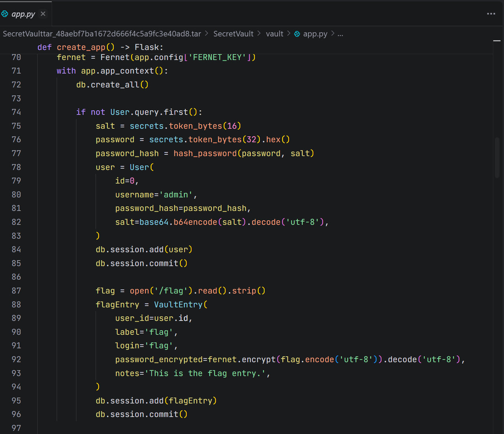Click the trailing breadcrumb ellipsis for symbols
Screen dimensions: 504x434
click(x=340, y=34)
